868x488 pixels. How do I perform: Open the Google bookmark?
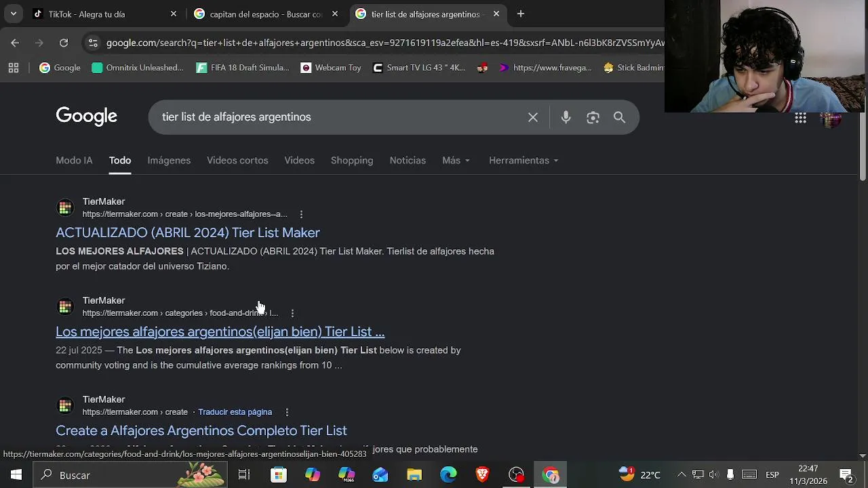(x=60, y=68)
